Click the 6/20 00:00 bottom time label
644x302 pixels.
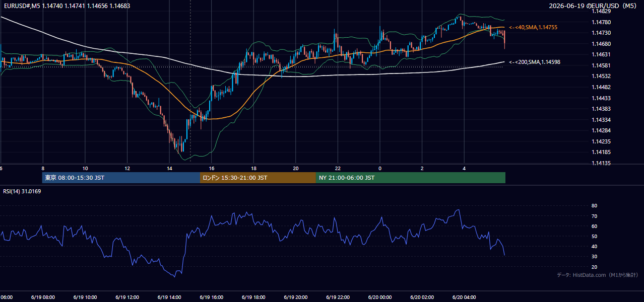[x=379, y=297]
